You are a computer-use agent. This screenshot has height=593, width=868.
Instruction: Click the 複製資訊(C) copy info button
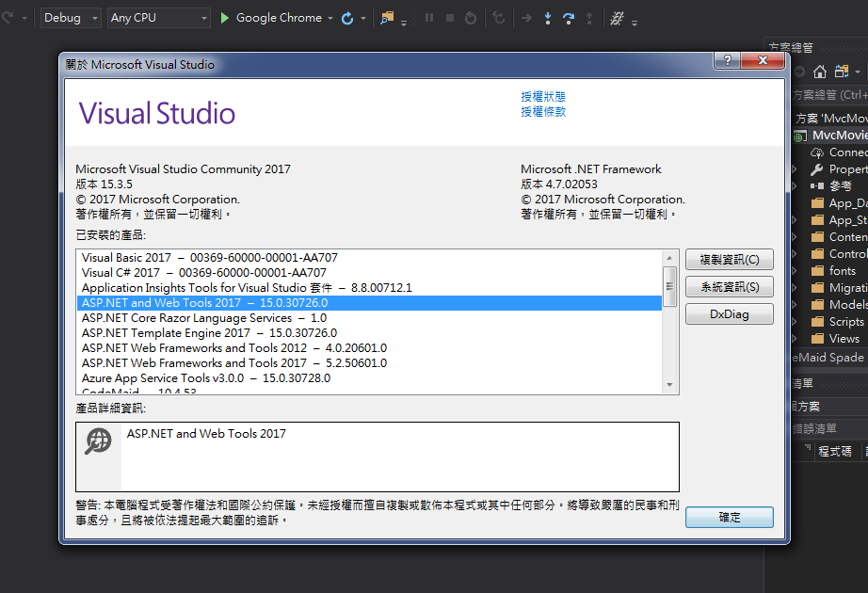(x=729, y=260)
